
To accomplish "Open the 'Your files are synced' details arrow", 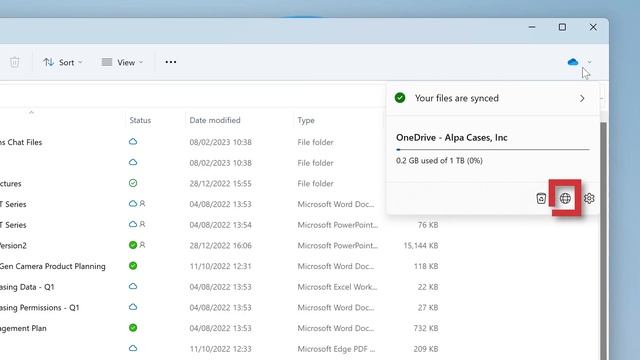I will click(x=582, y=98).
